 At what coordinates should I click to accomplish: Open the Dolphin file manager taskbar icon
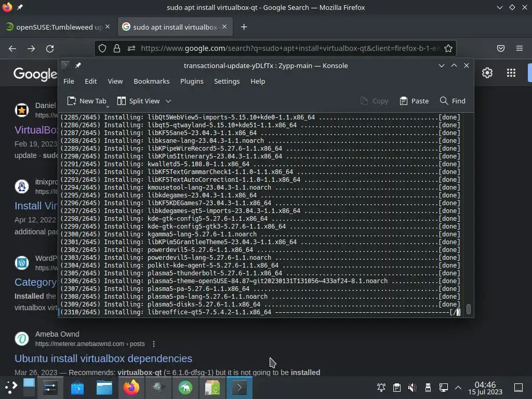[104, 388]
